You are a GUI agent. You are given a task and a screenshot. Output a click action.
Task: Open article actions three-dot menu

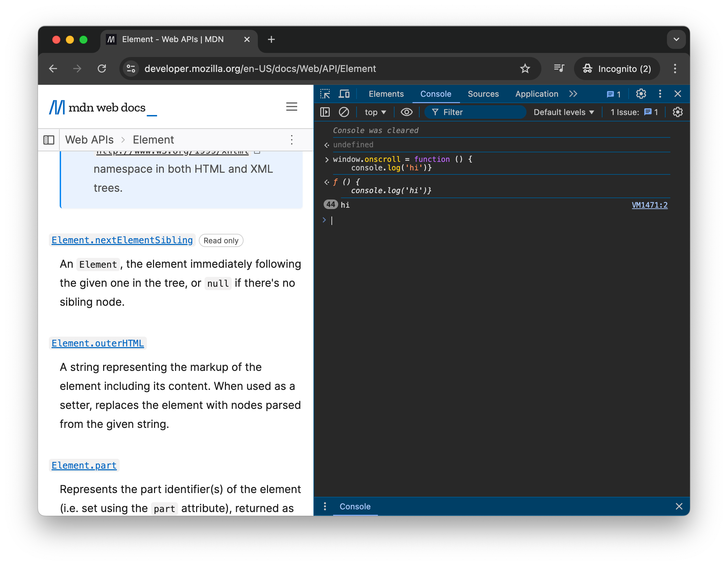[292, 140]
